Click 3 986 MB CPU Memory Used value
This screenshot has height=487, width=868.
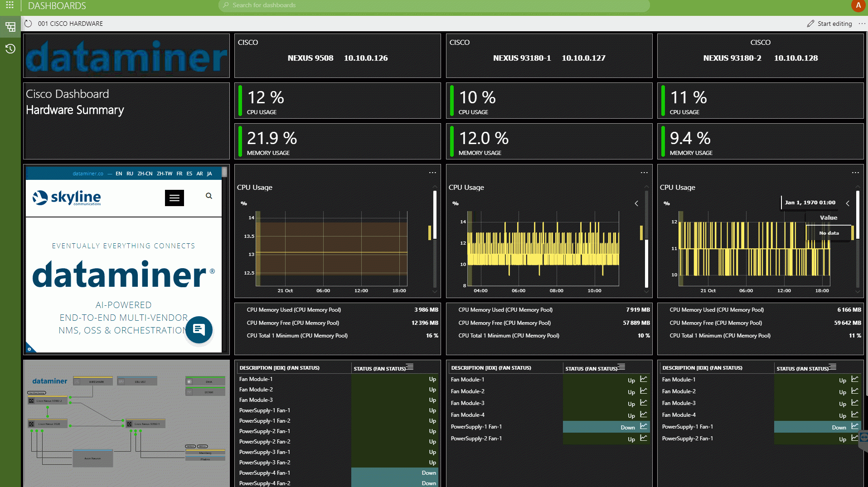click(426, 310)
